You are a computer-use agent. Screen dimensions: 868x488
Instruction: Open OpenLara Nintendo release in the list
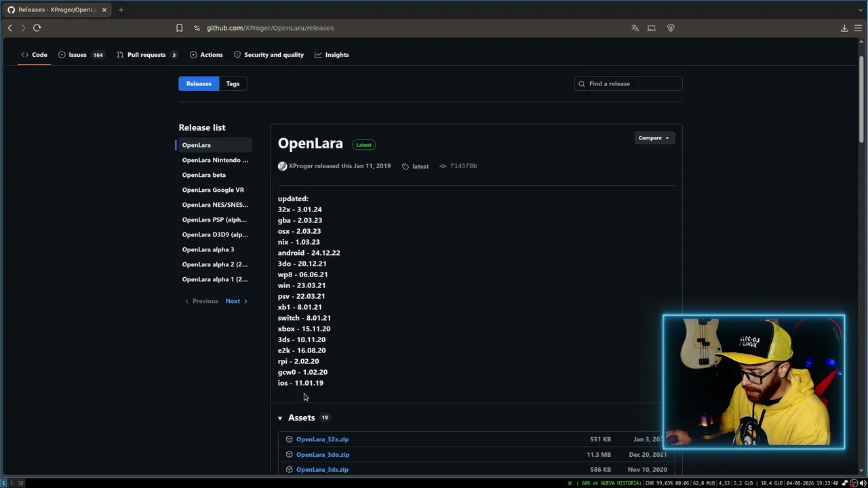click(x=215, y=160)
